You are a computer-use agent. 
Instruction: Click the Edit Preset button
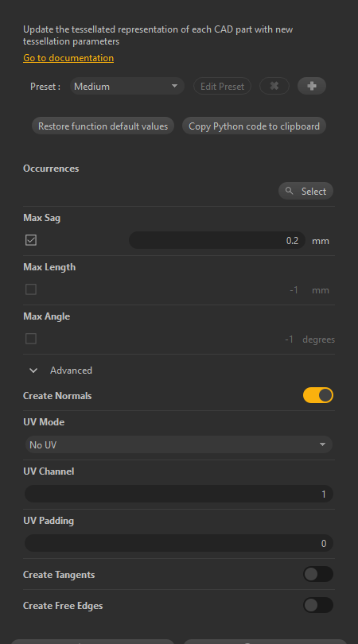[x=223, y=86]
